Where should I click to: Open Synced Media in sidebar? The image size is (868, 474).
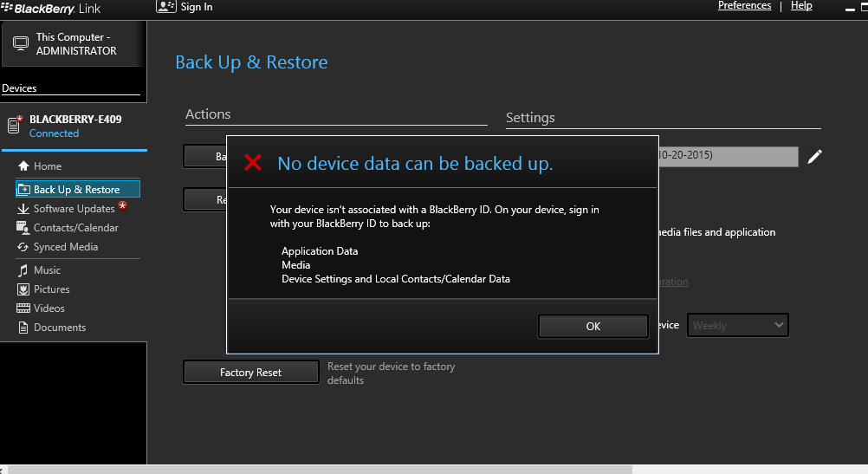tap(65, 247)
